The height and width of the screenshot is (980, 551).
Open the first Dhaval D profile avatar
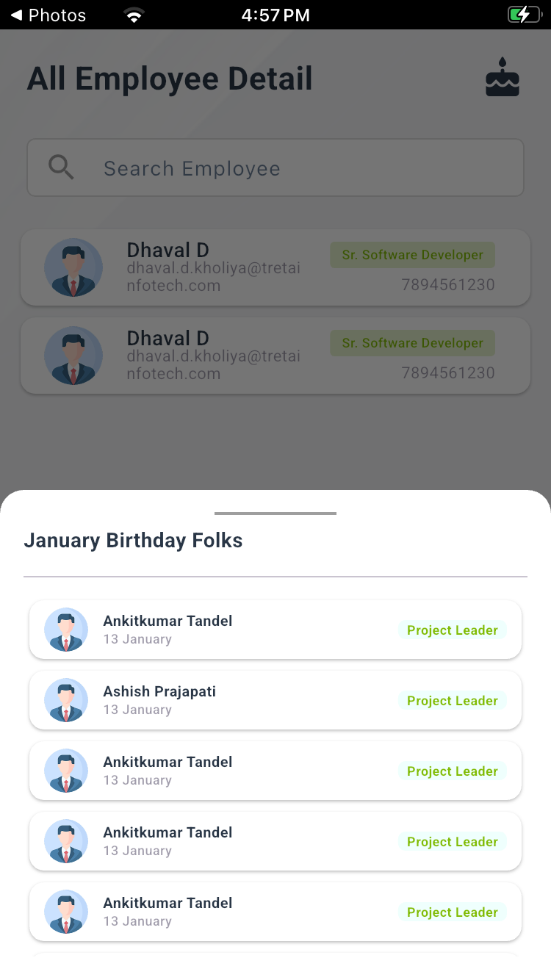pos(73,267)
